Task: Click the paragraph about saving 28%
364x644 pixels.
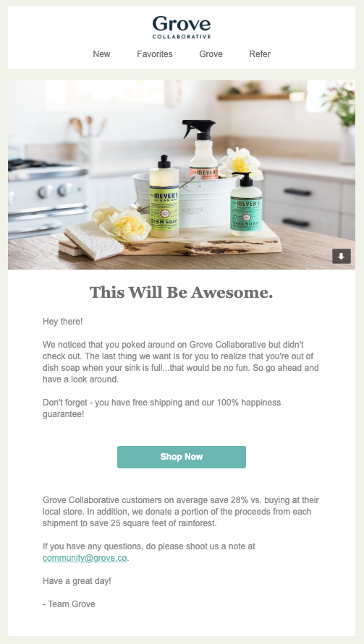Action: [181, 512]
